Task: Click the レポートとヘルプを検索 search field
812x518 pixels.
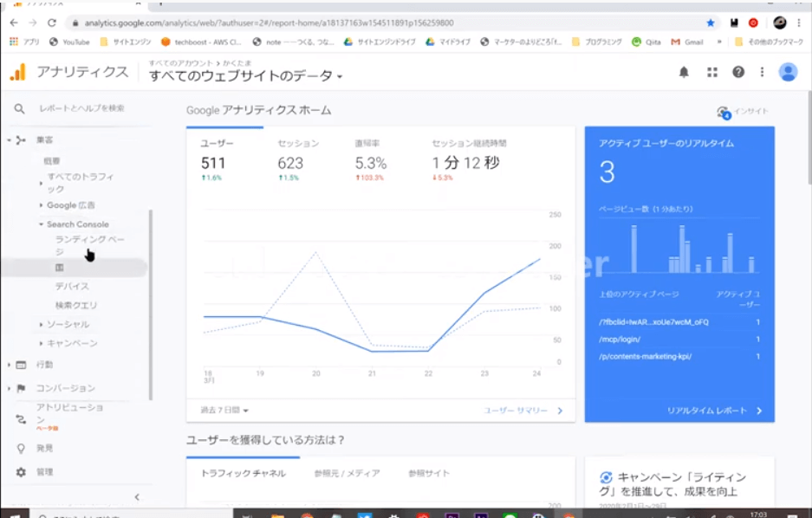Action: (x=81, y=108)
